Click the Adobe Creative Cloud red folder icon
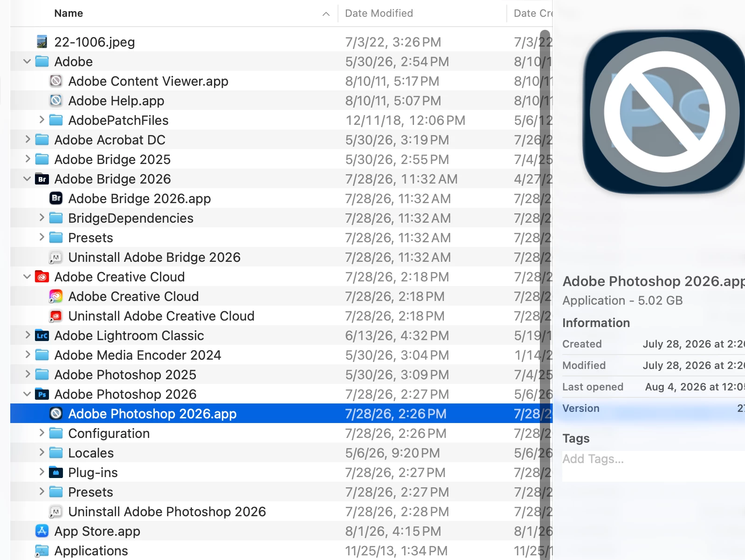 coord(42,277)
